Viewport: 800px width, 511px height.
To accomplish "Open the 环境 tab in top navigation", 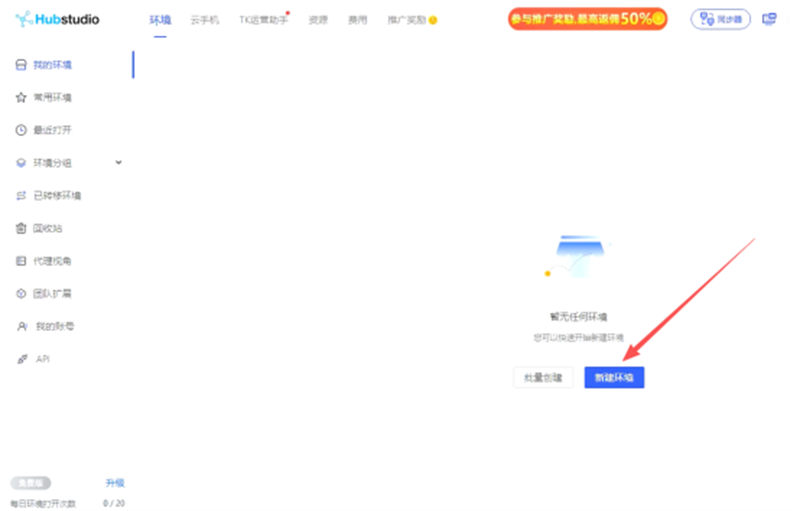I will (x=160, y=20).
